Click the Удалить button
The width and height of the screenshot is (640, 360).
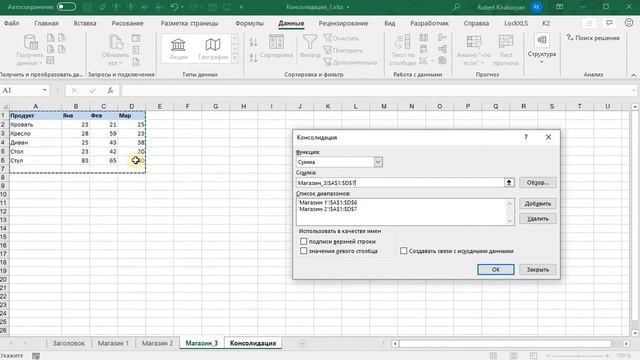click(538, 219)
